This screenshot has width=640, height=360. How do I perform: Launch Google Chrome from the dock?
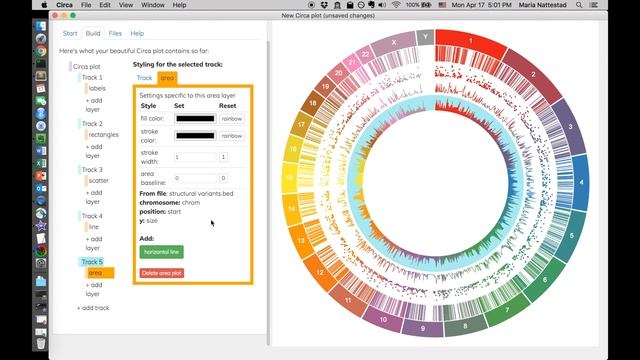tap(41, 51)
